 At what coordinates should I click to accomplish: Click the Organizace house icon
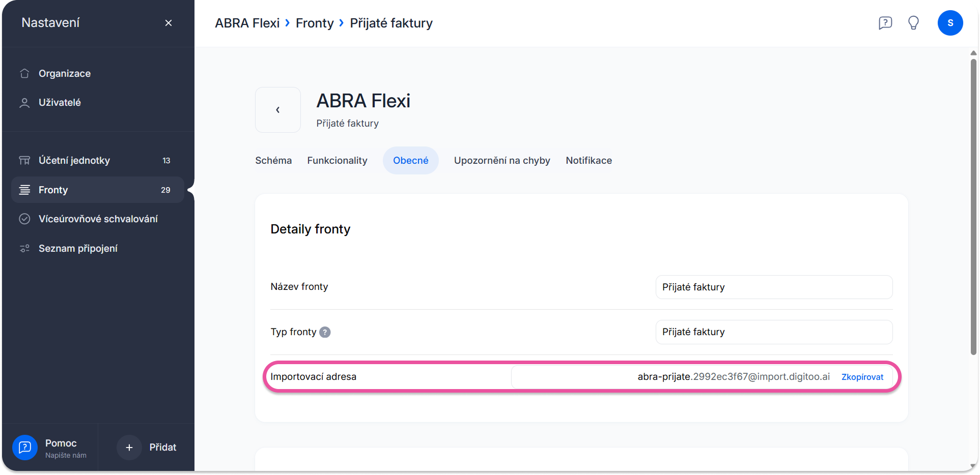[24, 73]
